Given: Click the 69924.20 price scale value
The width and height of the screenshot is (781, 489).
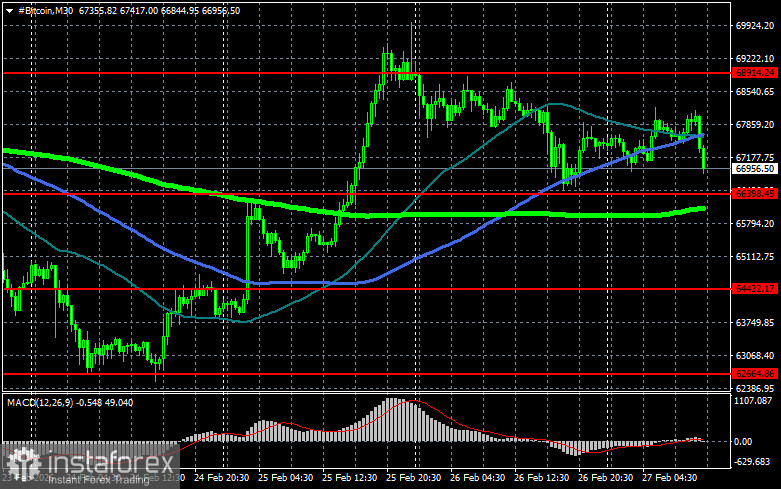Looking at the screenshot, I should [x=755, y=26].
